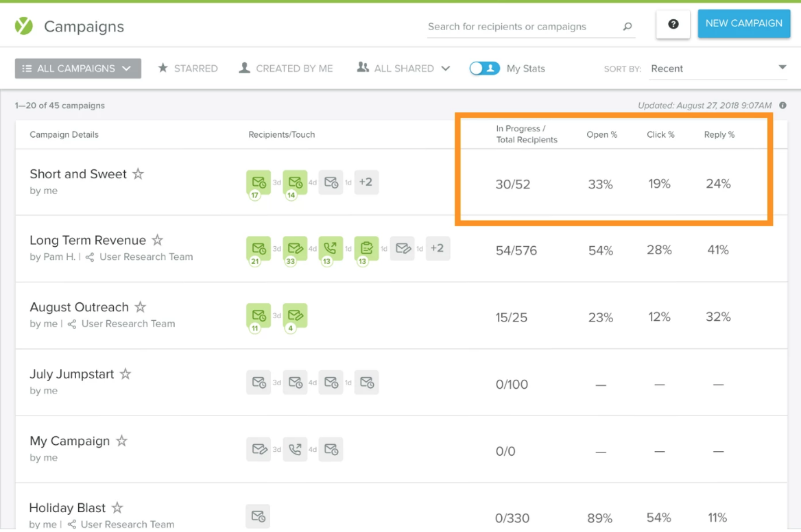This screenshot has width=801, height=532.
Task: Star the Holiday Blast campaign
Action: click(117, 507)
